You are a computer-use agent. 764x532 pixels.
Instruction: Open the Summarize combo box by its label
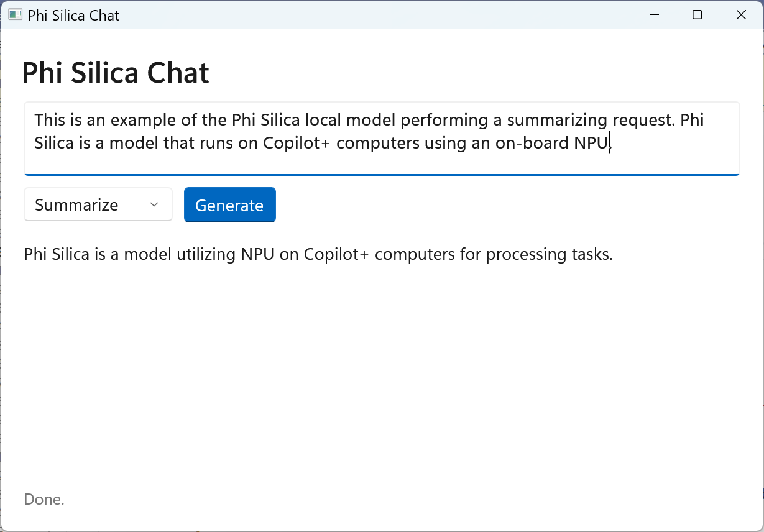click(76, 205)
